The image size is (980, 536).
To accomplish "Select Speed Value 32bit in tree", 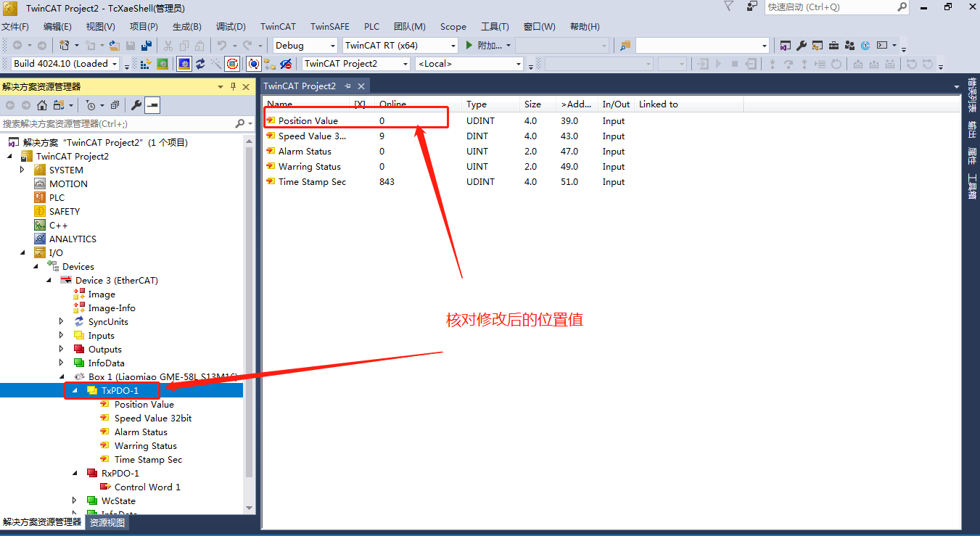I will (x=153, y=419).
